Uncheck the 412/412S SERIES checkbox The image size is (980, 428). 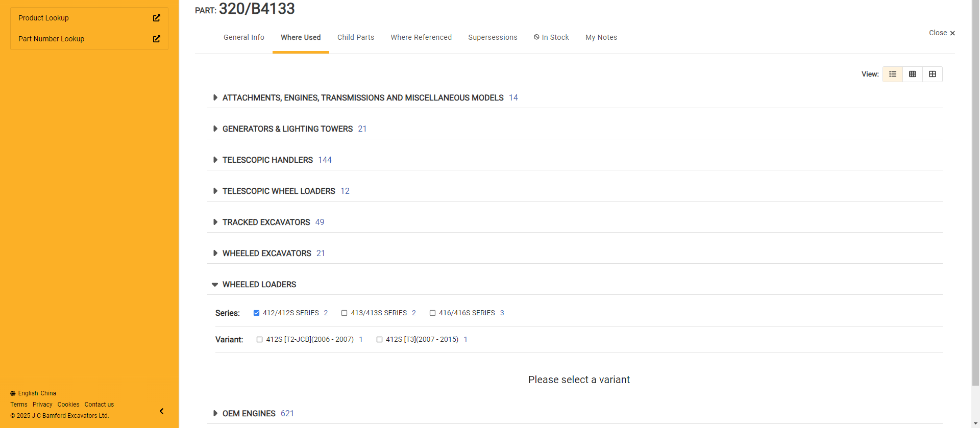(257, 313)
